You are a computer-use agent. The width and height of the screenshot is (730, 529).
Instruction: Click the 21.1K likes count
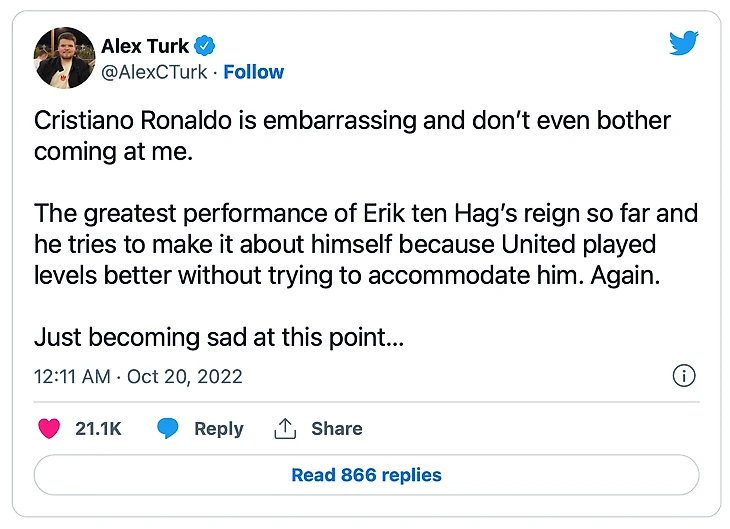[x=98, y=428]
